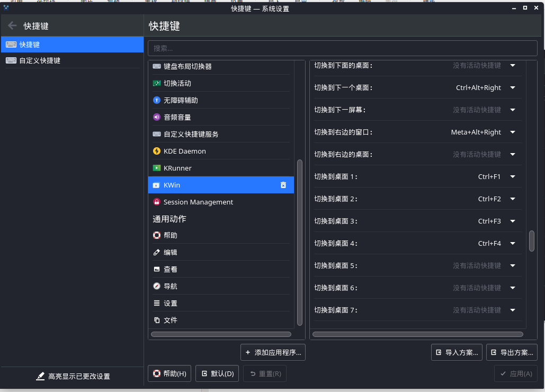Select the 切换活动 activities icon
The height and width of the screenshot is (392, 545).
point(156,83)
